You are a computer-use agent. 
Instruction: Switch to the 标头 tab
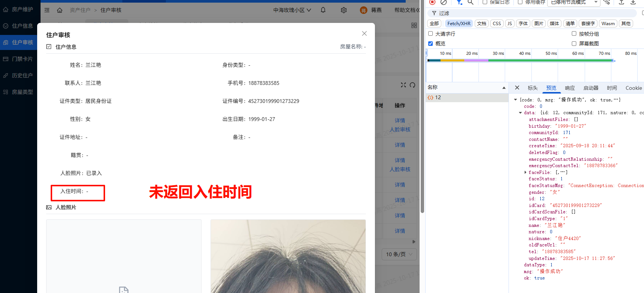coord(533,88)
